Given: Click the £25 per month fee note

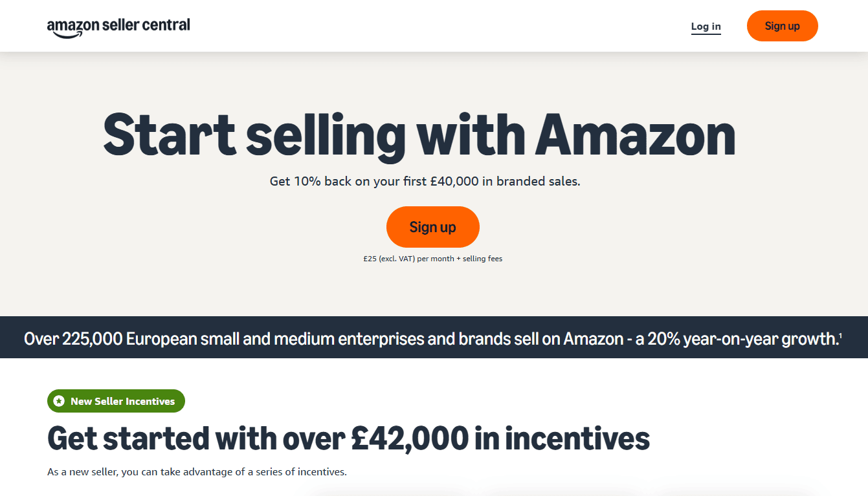Looking at the screenshot, I should tap(432, 259).
